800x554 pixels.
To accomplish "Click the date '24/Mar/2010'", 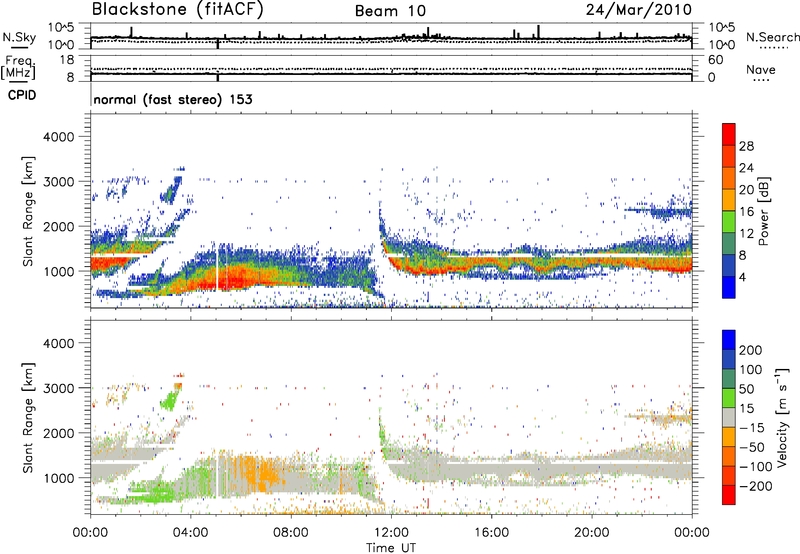I will pyautogui.click(x=639, y=10).
